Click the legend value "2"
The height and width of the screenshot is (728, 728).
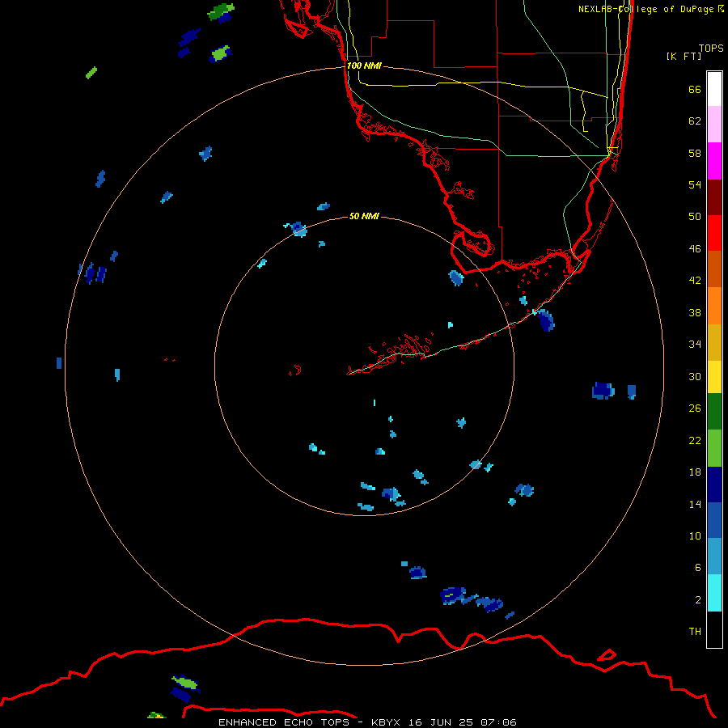coord(697,599)
